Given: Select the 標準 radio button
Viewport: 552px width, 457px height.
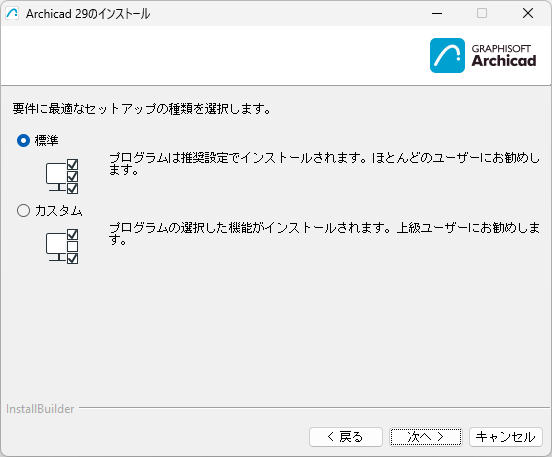Looking at the screenshot, I should 24,140.
